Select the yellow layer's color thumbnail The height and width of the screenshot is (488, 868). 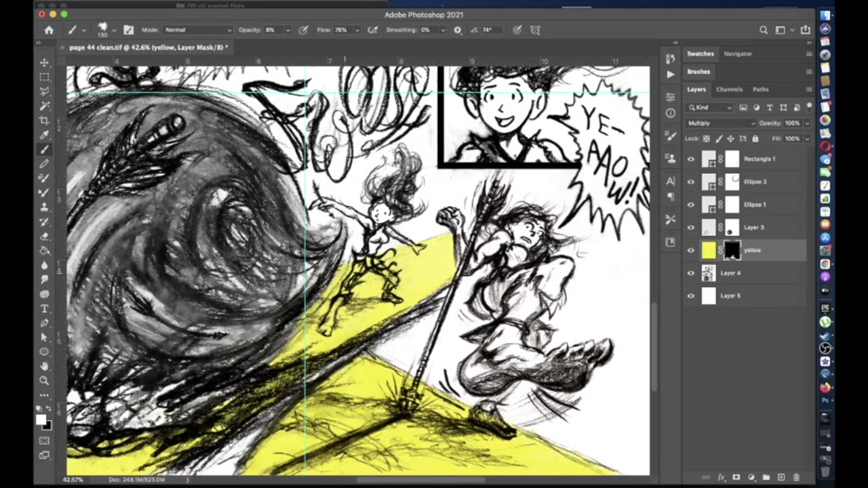[x=709, y=250]
